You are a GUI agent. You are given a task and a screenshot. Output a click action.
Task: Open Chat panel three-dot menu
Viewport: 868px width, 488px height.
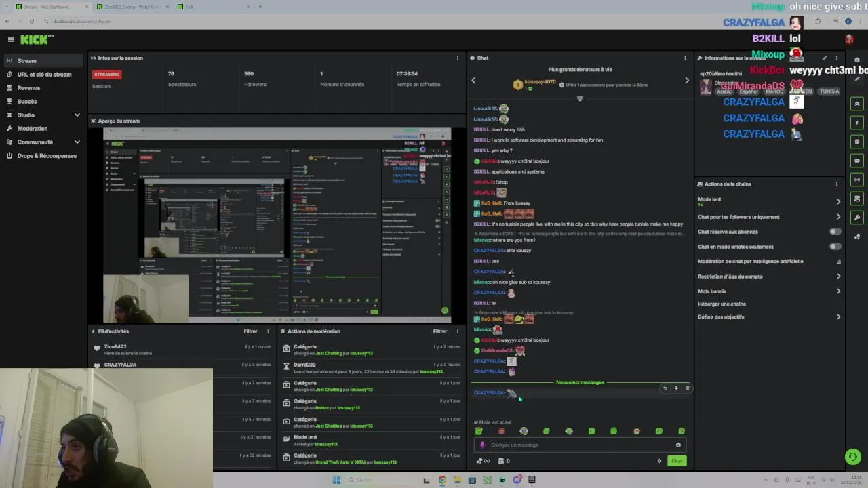685,58
